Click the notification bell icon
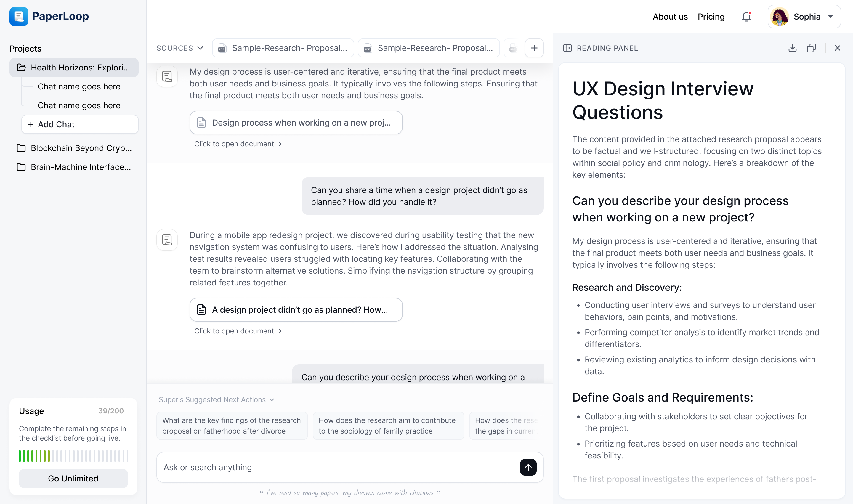Screen dimensions: 853x504 pos(746,17)
